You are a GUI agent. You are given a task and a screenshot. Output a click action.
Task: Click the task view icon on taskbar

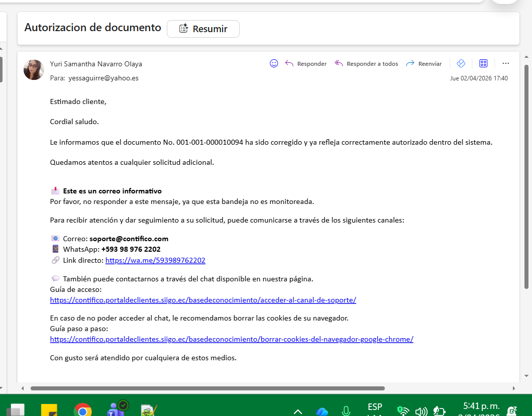tap(16, 410)
